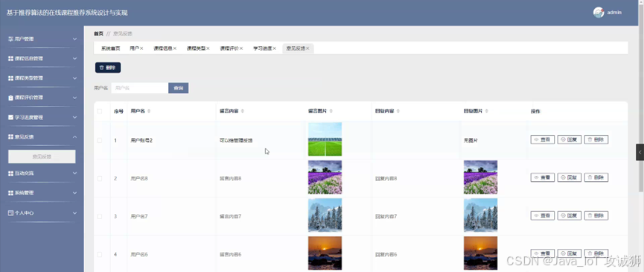This screenshot has height=272, width=644.
Task: Click 查看 for row 用户账号2
Action: pos(543,139)
